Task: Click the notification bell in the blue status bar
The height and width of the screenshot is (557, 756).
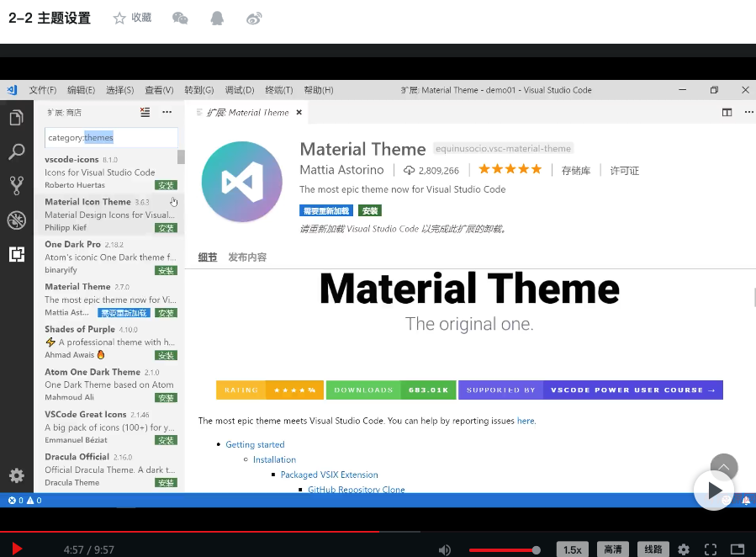Action: click(x=746, y=501)
